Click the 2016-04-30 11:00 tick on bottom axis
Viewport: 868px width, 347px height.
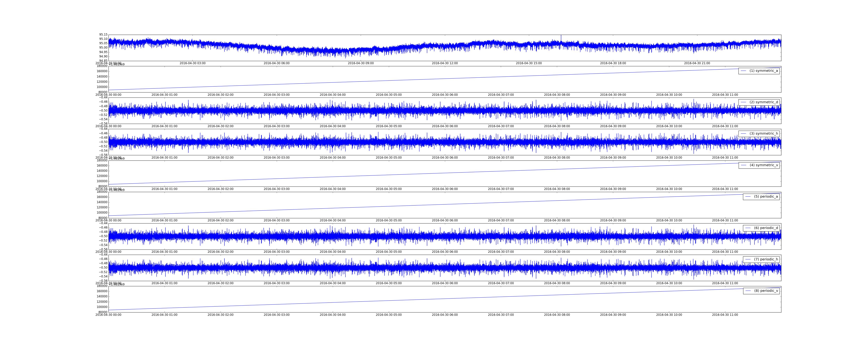coord(725,315)
